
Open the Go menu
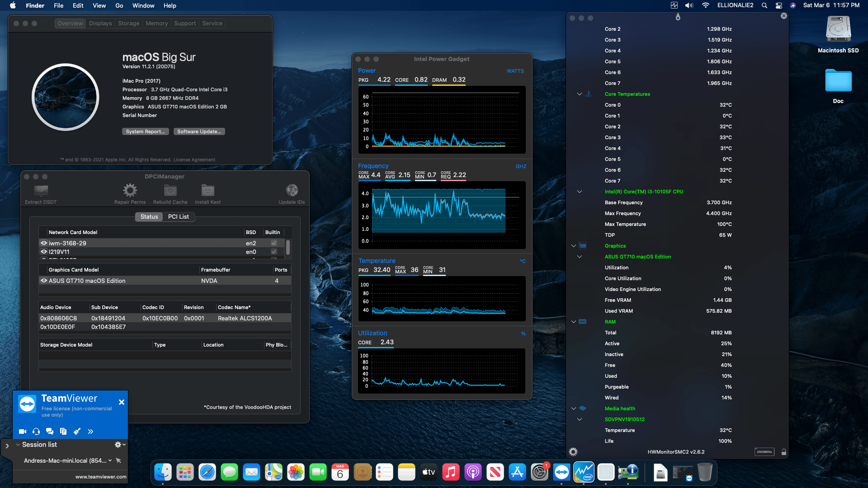(x=119, y=5)
